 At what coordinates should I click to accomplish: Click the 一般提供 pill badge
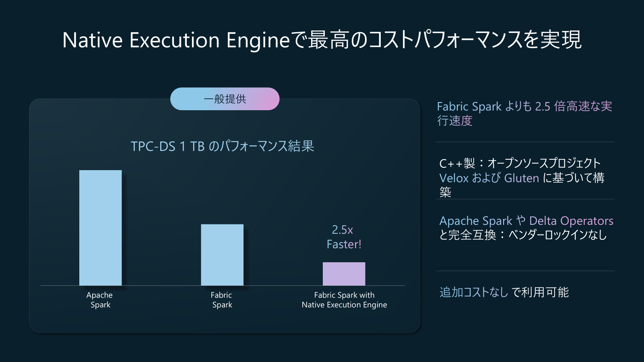pos(225,99)
